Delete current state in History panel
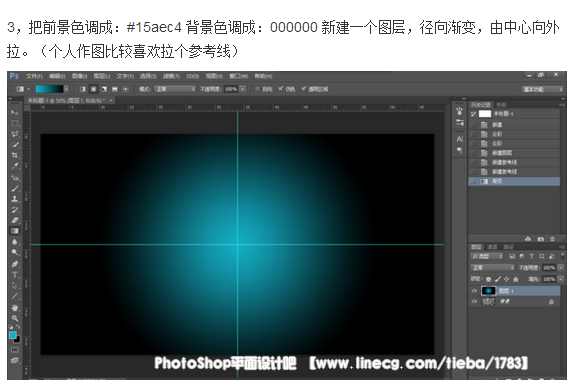578x380 pixels. pos(552,239)
